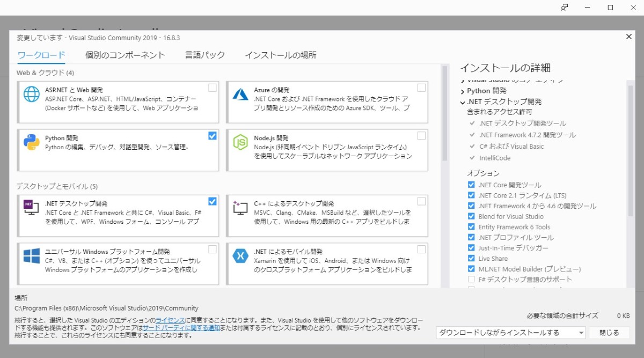The image size is (644, 358).
Task: Click the 含まれるアクセス許可 label
Action: click(x=499, y=112)
